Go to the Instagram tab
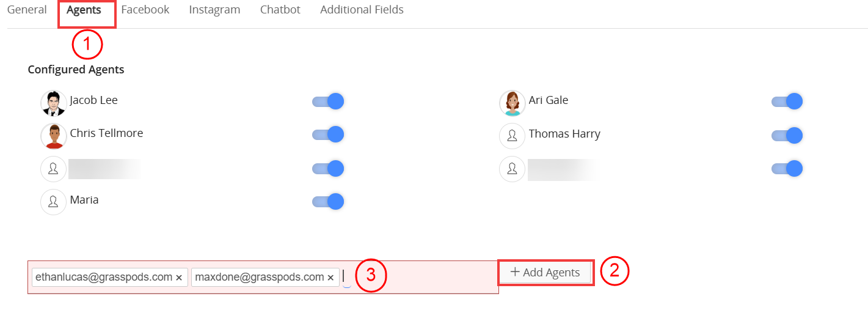Screen dimensions: 868x310 [214, 10]
